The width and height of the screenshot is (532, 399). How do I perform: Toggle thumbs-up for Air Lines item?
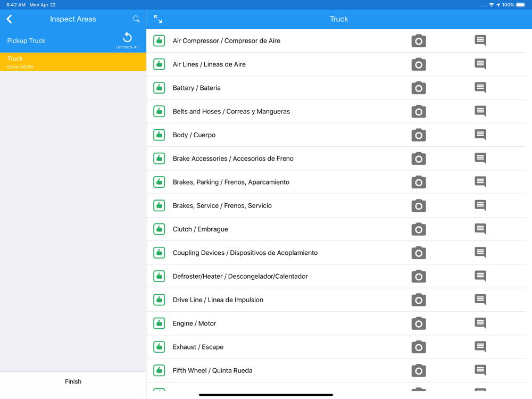coord(159,64)
